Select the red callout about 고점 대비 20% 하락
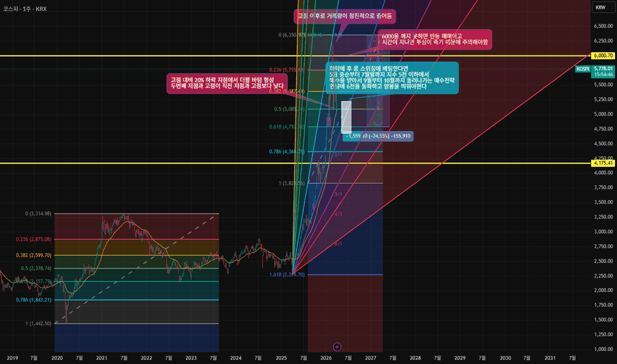Viewport: 617px width, 364px height. point(227,83)
